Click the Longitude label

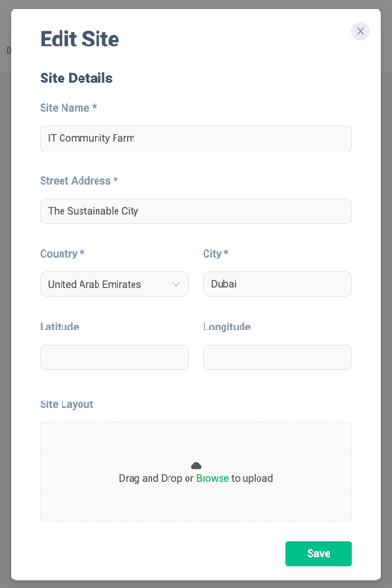(x=226, y=327)
